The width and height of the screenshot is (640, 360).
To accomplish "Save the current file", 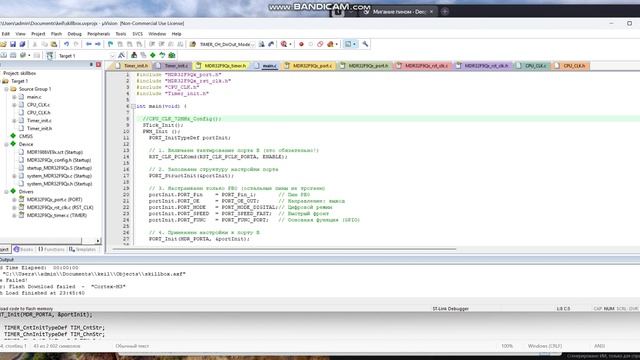I will click(x=13, y=44).
